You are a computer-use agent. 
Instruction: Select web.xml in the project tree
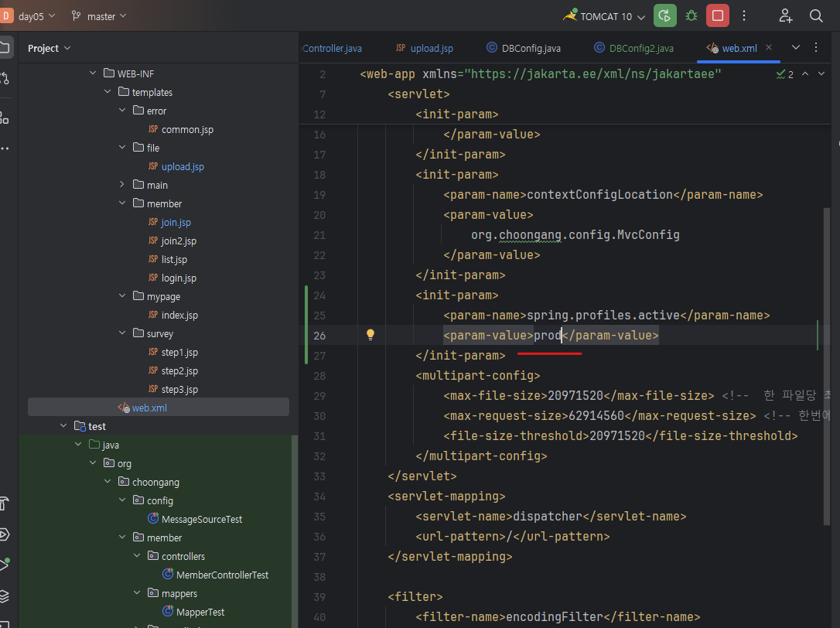[149, 408]
